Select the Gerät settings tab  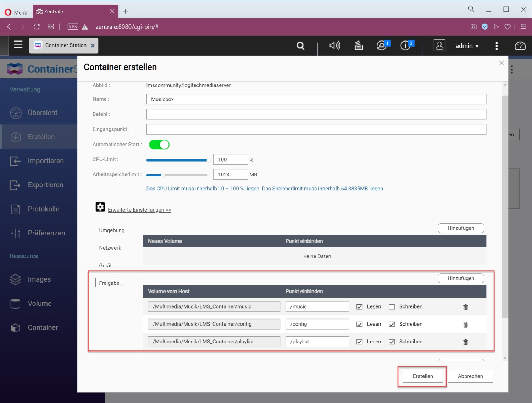[x=105, y=265]
